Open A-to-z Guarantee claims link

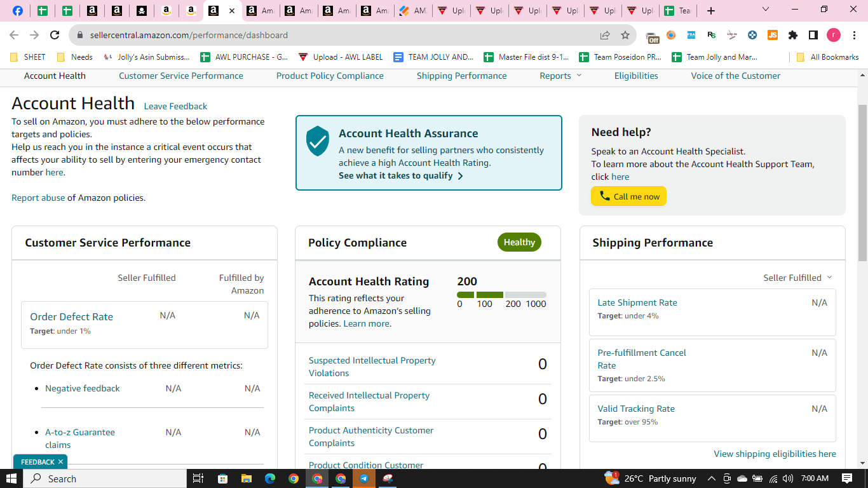pyautogui.click(x=80, y=438)
